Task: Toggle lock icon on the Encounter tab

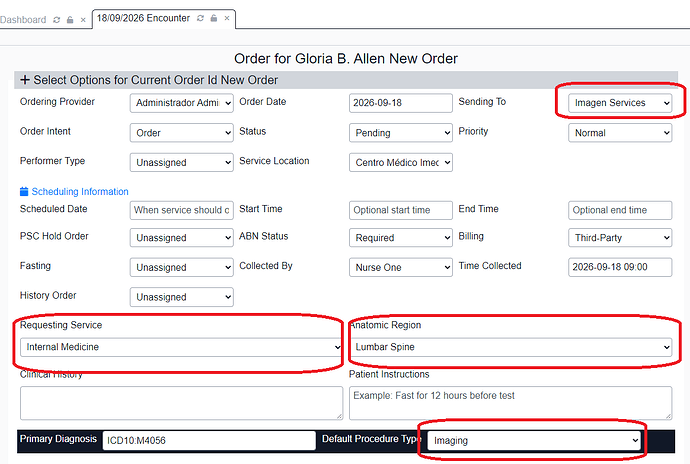Action: 214,18
